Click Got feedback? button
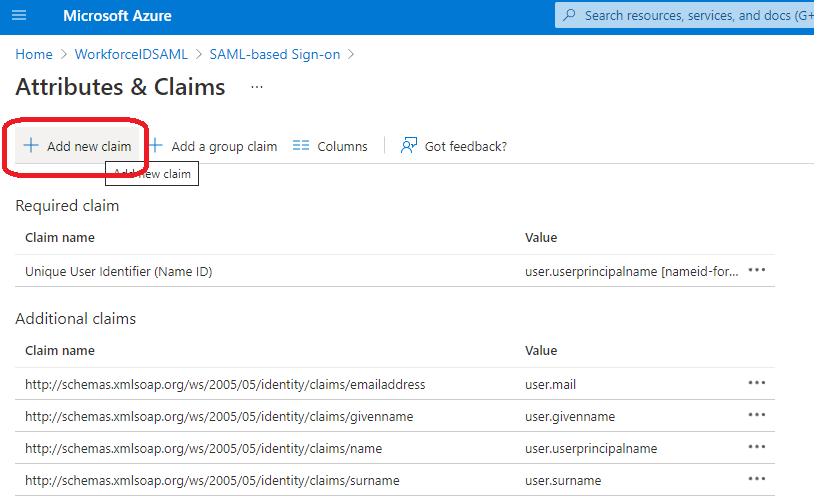Image resolution: width=814 pixels, height=496 pixels. pos(454,146)
